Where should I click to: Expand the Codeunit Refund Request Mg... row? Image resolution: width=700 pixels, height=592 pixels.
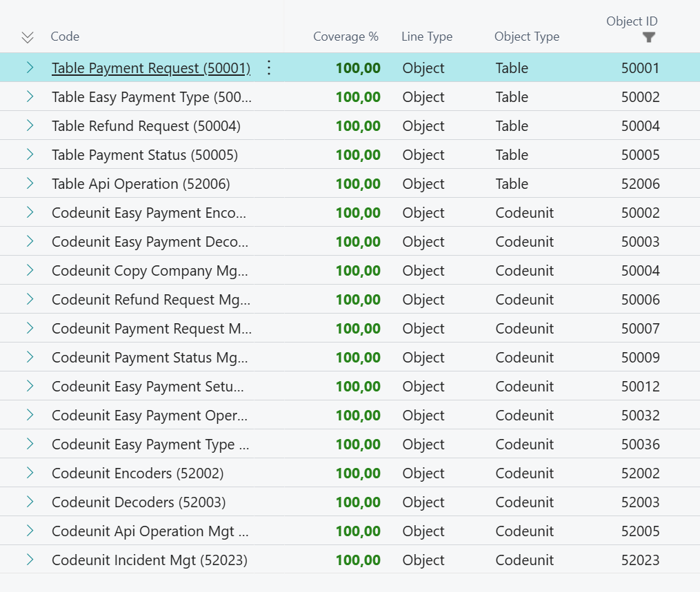pyautogui.click(x=30, y=299)
